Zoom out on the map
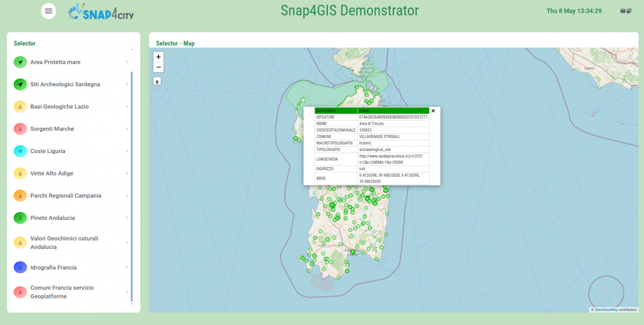The height and width of the screenshot is (325, 644). pos(158,67)
